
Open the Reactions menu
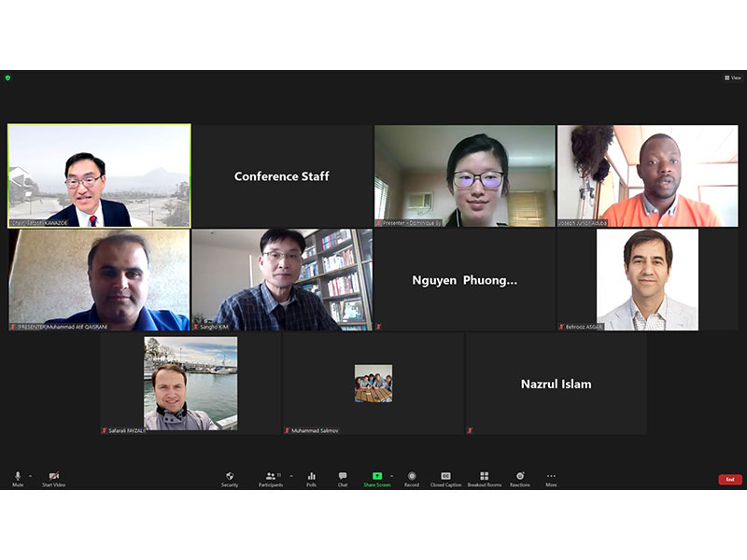520,476
